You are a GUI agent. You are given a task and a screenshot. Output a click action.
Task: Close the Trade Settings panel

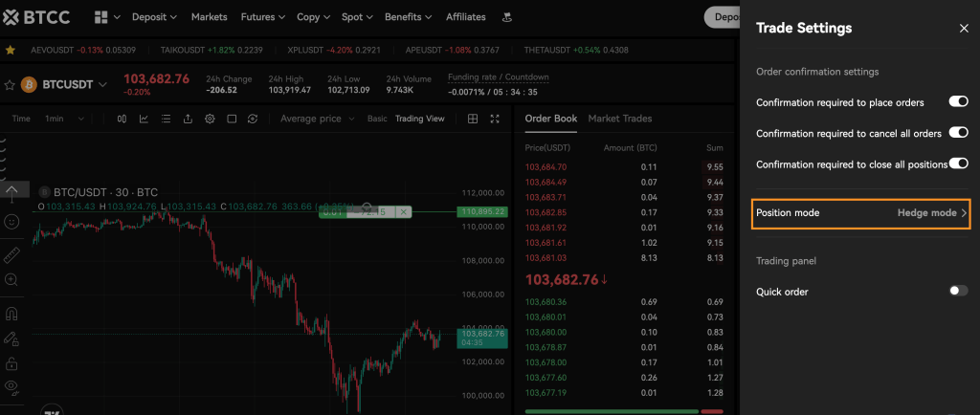click(964, 29)
